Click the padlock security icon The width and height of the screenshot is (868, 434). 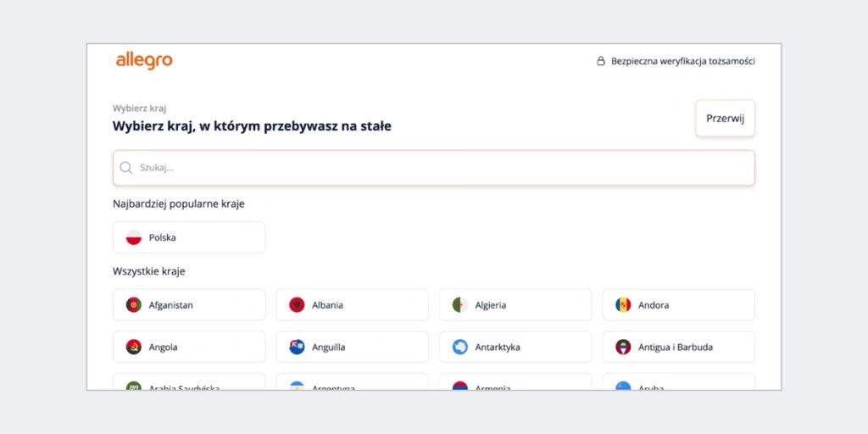pyautogui.click(x=601, y=61)
